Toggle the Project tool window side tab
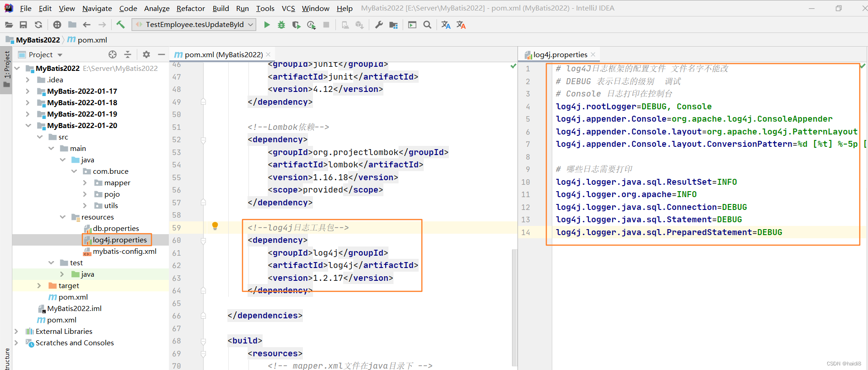Viewport: 868px width, 370px height. pos(6,70)
